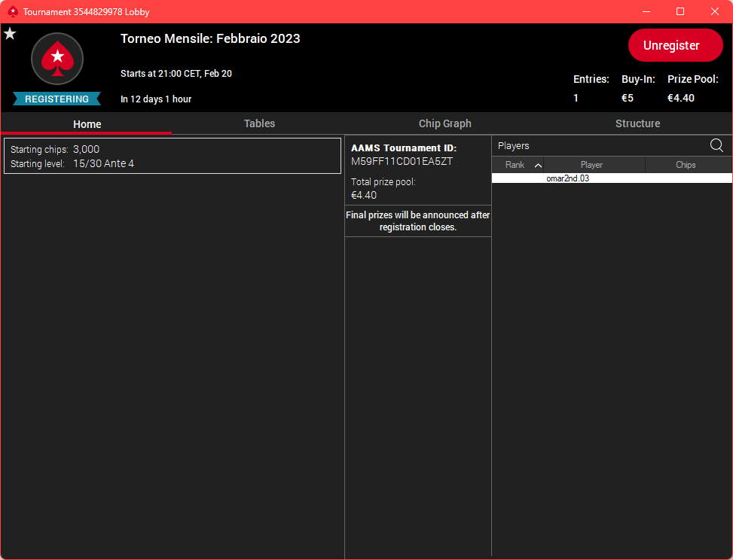Click Starts at 21:00 CET text

click(x=176, y=73)
